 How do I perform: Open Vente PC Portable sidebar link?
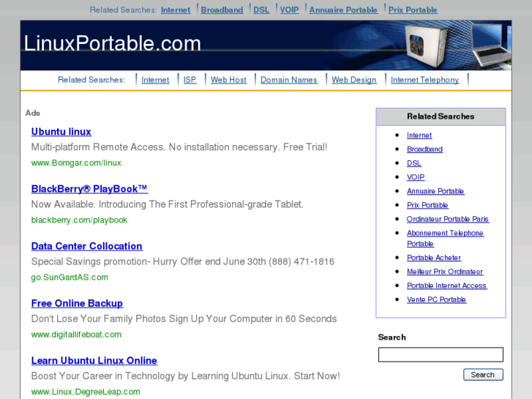(x=436, y=299)
